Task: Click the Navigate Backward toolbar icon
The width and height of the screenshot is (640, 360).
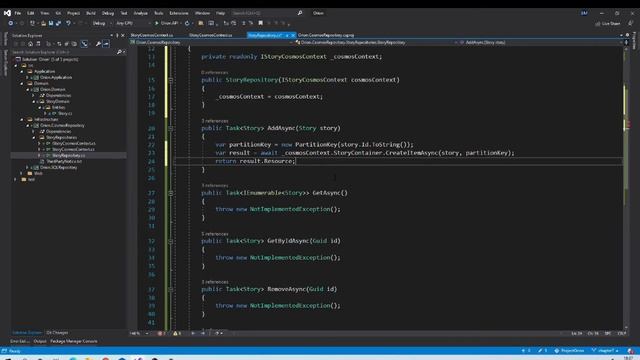Action: coord(11,23)
